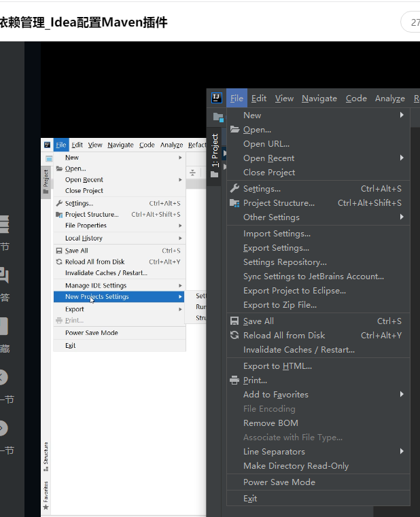
Task: Click the star icon under Favorites tab
Action: pyautogui.click(x=46, y=507)
